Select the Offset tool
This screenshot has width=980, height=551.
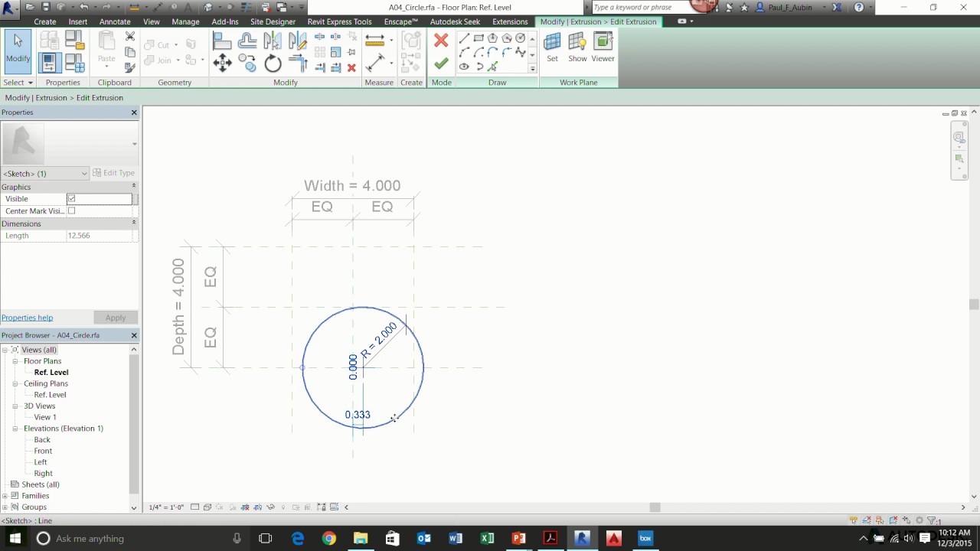point(247,41)
